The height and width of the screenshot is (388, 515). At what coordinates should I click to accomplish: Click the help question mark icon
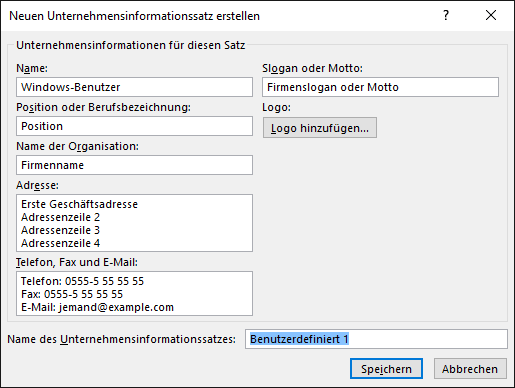coord(446,15)
